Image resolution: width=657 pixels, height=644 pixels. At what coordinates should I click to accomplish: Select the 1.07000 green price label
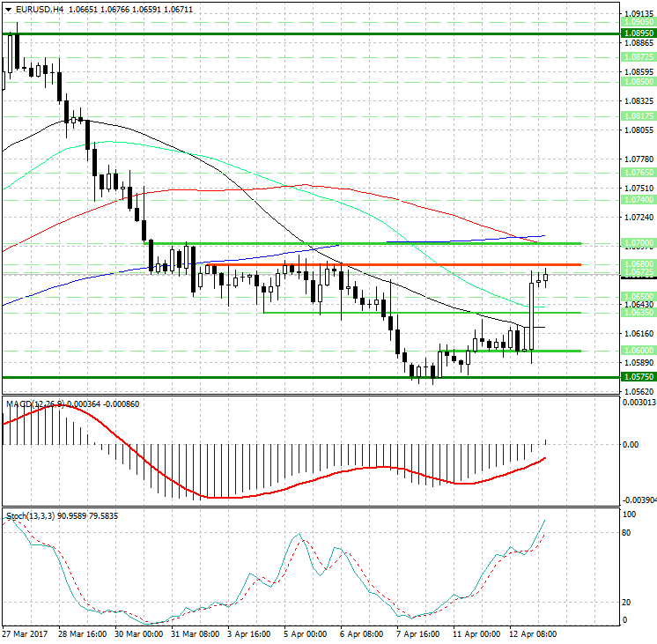tap(638, 242)
